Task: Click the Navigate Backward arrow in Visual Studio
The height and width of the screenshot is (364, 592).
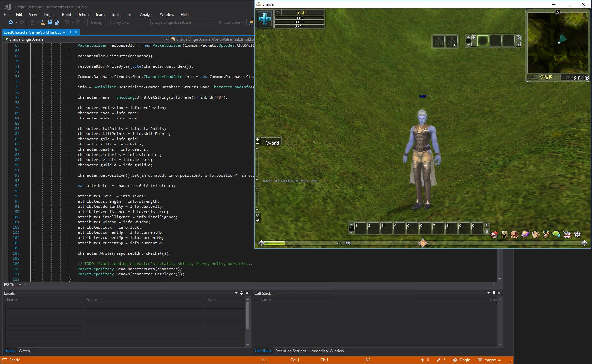Action: coord(10,22)
